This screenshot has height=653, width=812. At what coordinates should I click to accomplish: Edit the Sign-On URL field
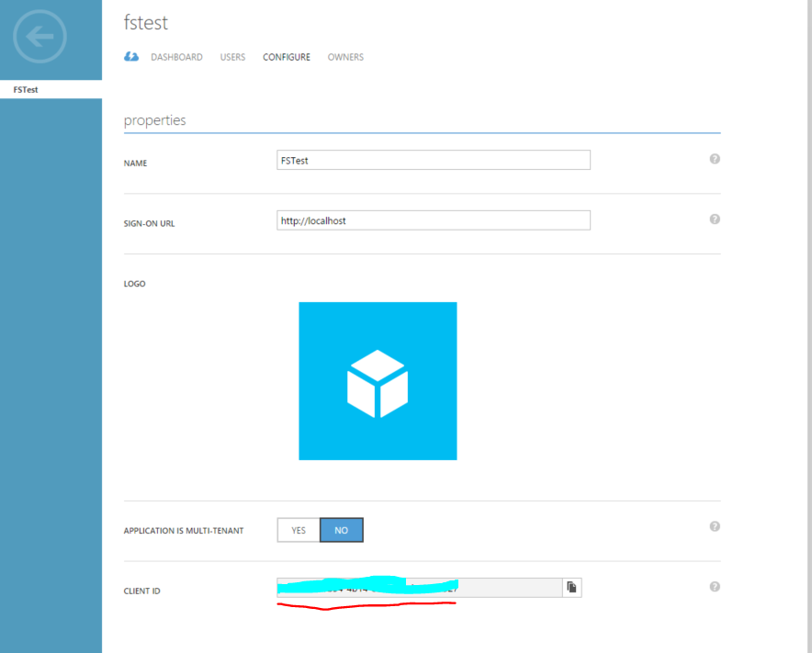click(434, 220)
